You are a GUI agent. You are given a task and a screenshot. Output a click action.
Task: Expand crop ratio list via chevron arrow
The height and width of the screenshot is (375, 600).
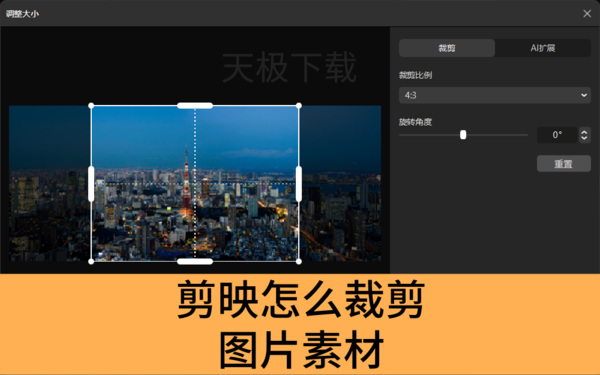point(584,95)
